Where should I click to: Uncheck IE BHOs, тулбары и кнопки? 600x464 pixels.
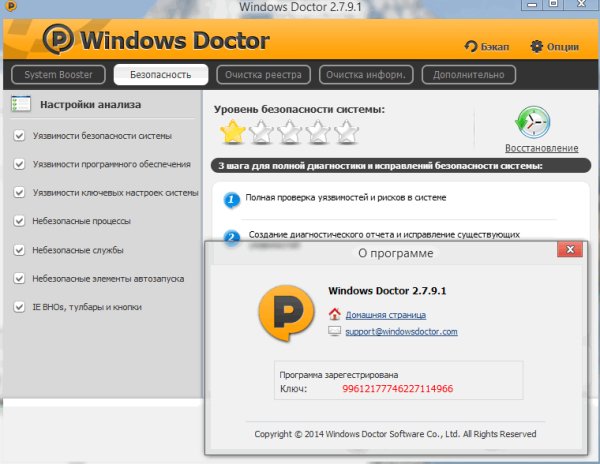pos(19,307)
